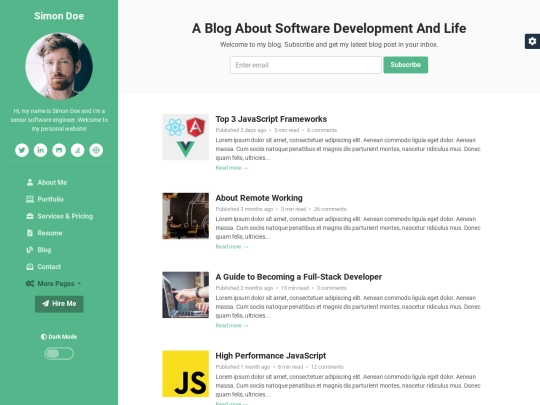Select Services & Pricing in sidebar
The image size is (540, 405).
(x=65, y=216)
